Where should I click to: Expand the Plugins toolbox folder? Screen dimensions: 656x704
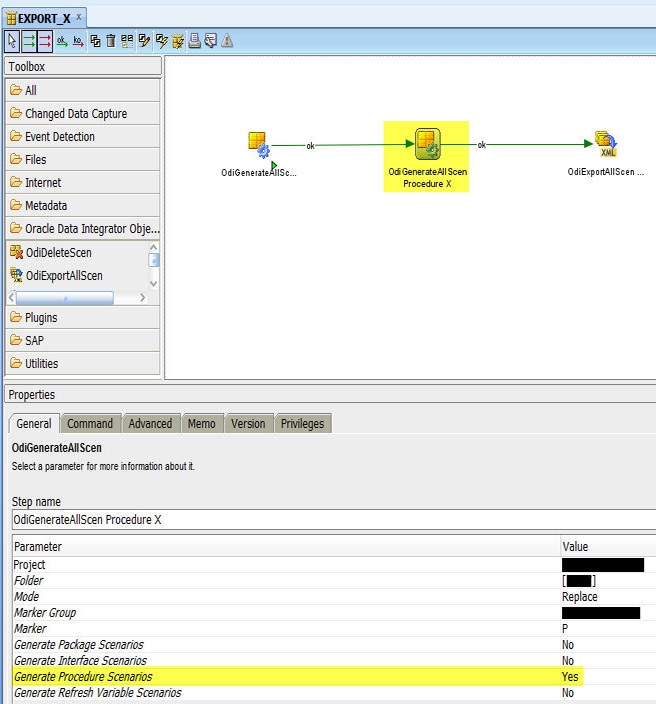[x=41, y=318]
